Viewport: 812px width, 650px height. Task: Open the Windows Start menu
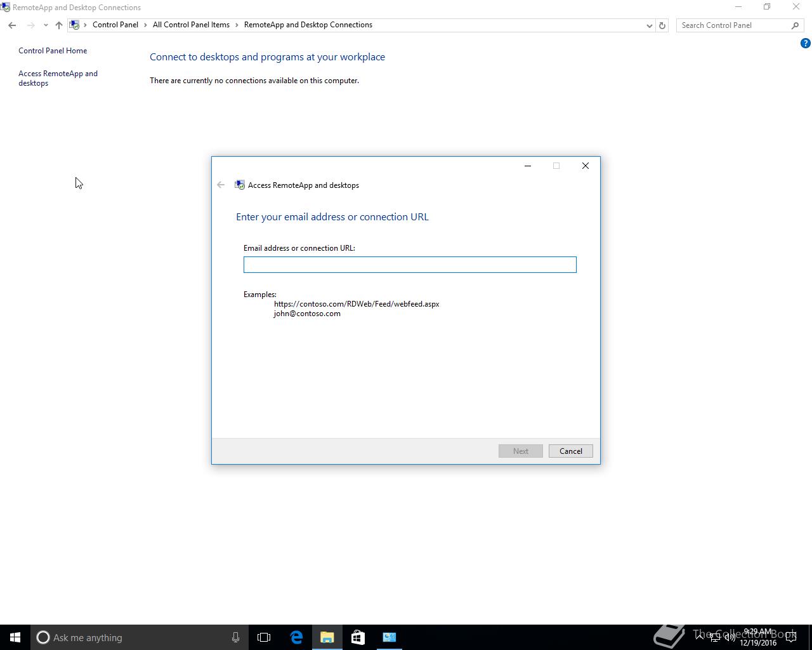pos(15,637)
